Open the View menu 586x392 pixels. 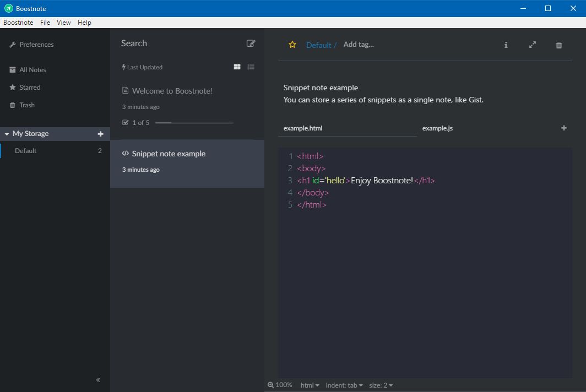pos(63,23)
